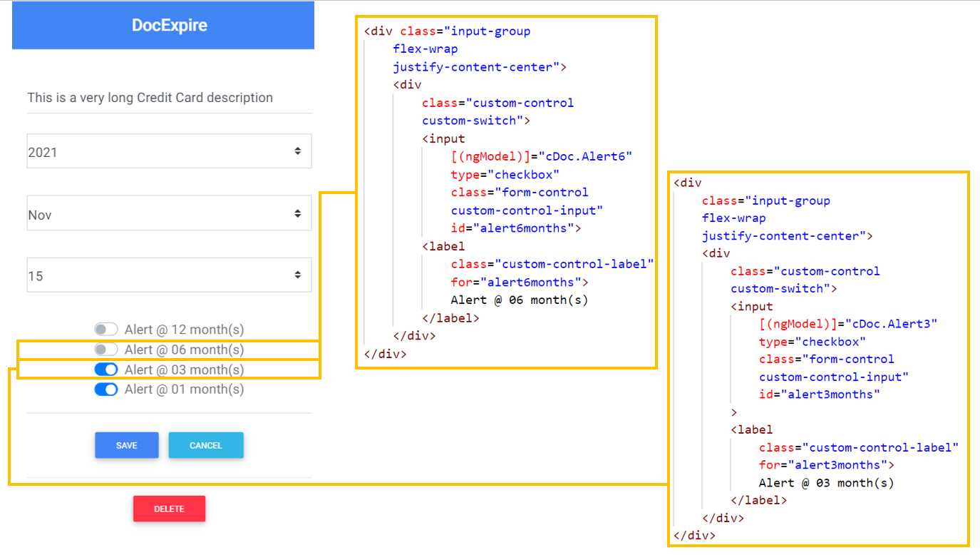Turn off the Alert @ 01 month(s) switch
This screenshot has width=980, height=555.
point(106,389)
